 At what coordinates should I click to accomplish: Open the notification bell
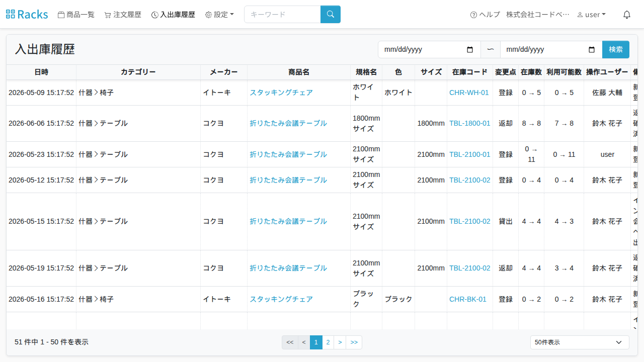point(627,15)
